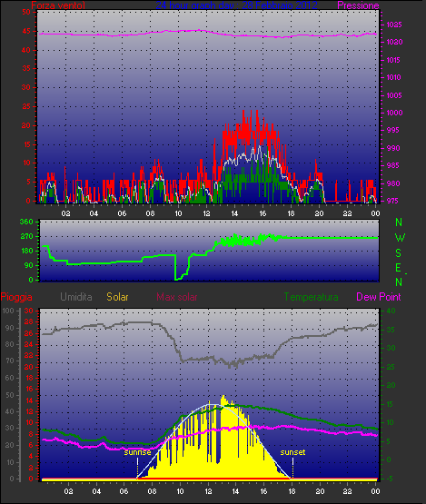Click the Pressione legend label
This screenshot has height=504, width=426.
pos(358,5)
